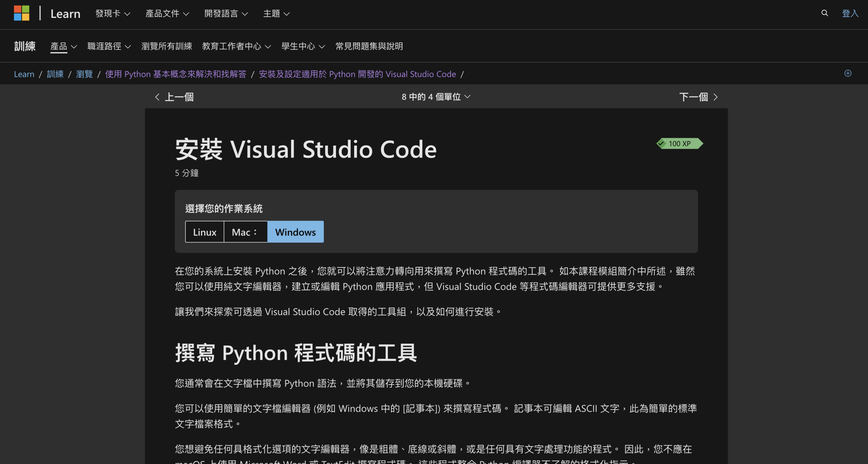Open the 職涯路徑 menu
The width and height of the screenshot is (868, 464).
(x=109, y=46)
